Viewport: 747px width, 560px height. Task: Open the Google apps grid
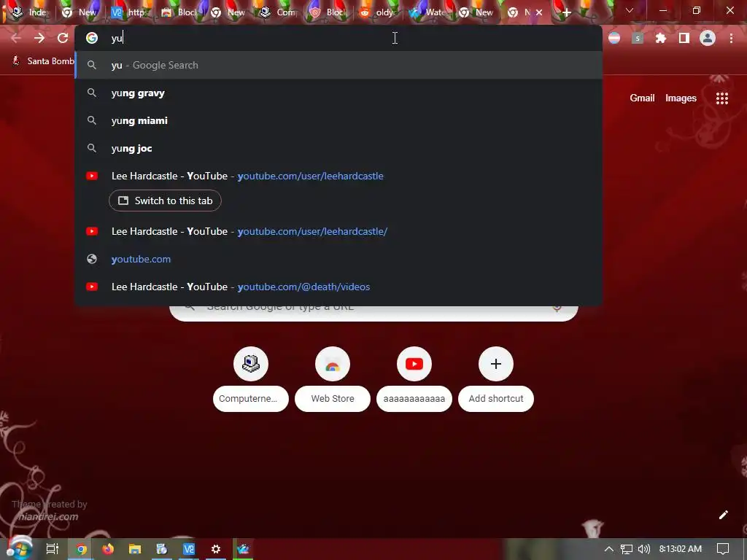722,98
